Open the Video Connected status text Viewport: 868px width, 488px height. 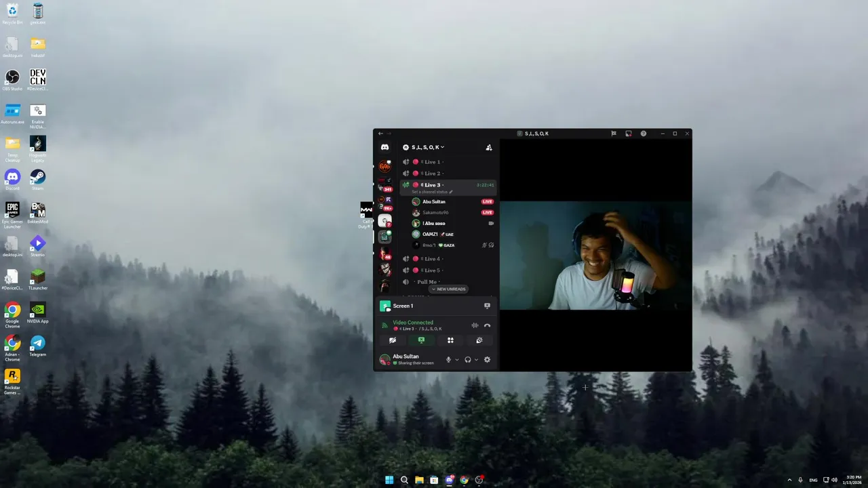pos(413,323)
